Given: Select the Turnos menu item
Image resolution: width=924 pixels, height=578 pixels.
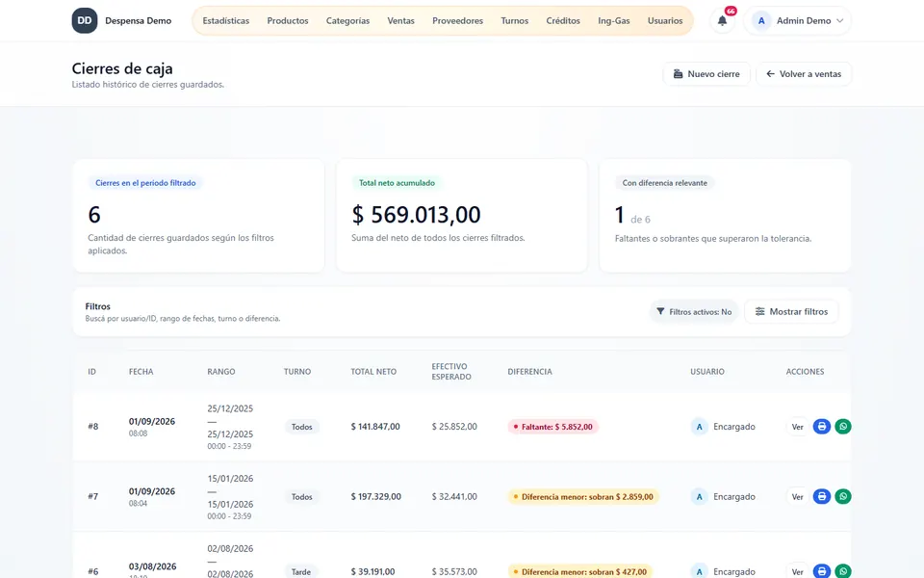Looking at the screenshot, I should point(514,20).
